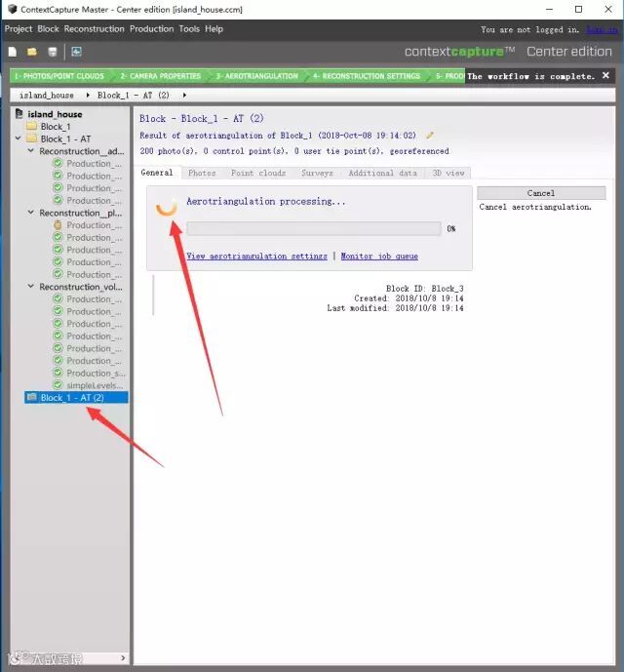Click the folder icon beside Block_1 - AT
The height and width of the screenshot is (672, 624).
coord(31,138)
